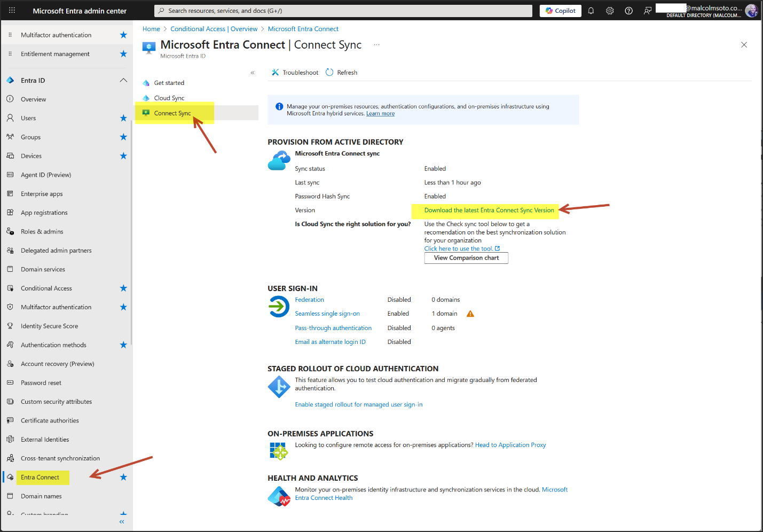Click the View Comparison chart button
The width and height of the screenshot is (763, 532).
tap(466, 258)
